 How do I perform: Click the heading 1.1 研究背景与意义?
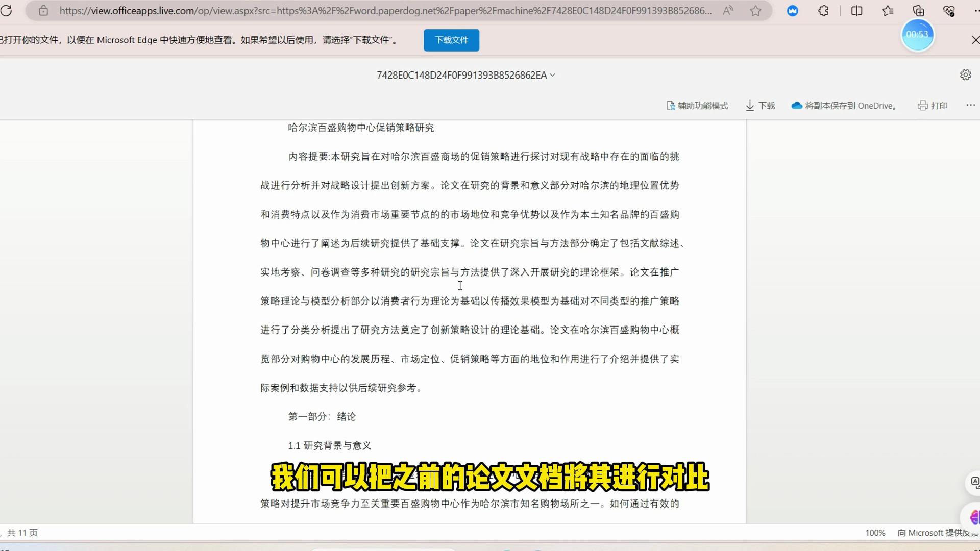point(330,446)
